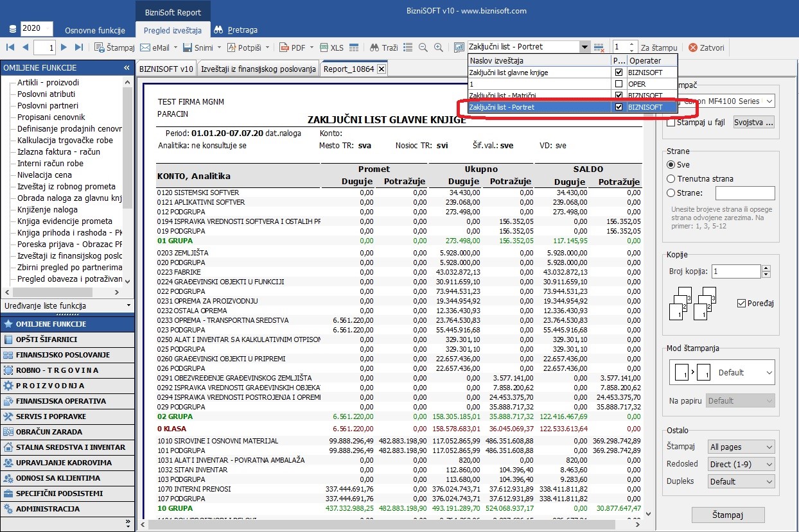The image size is (799, 532).
Task: Jump to last report page
Action: 78,47
